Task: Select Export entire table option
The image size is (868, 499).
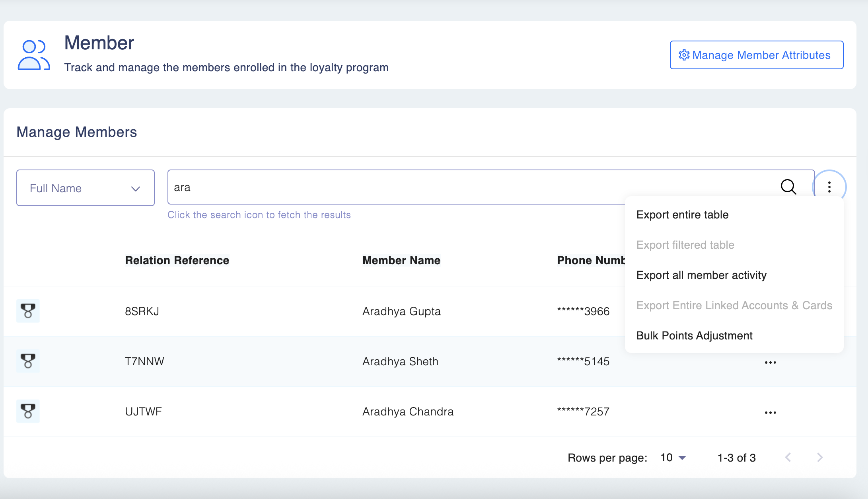Action: click(682, 214)
